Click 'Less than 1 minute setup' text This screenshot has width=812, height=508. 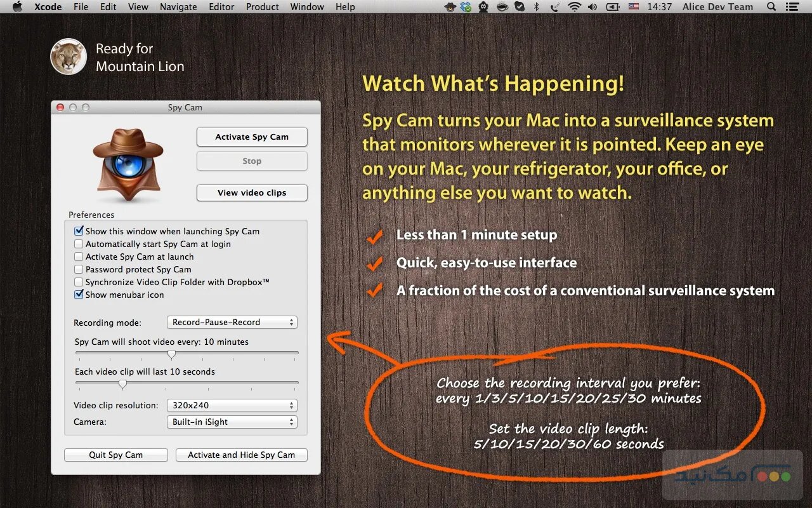(477, 235)
